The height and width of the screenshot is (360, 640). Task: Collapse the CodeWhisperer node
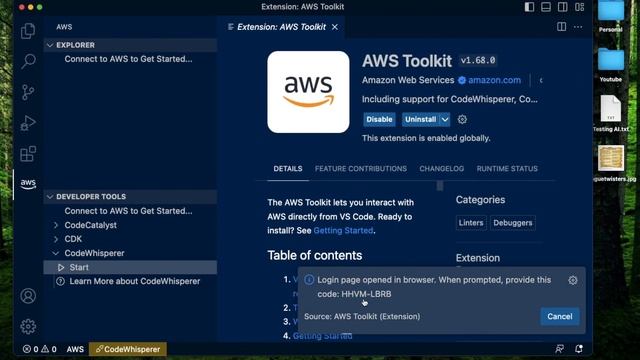tap(56, 253)
